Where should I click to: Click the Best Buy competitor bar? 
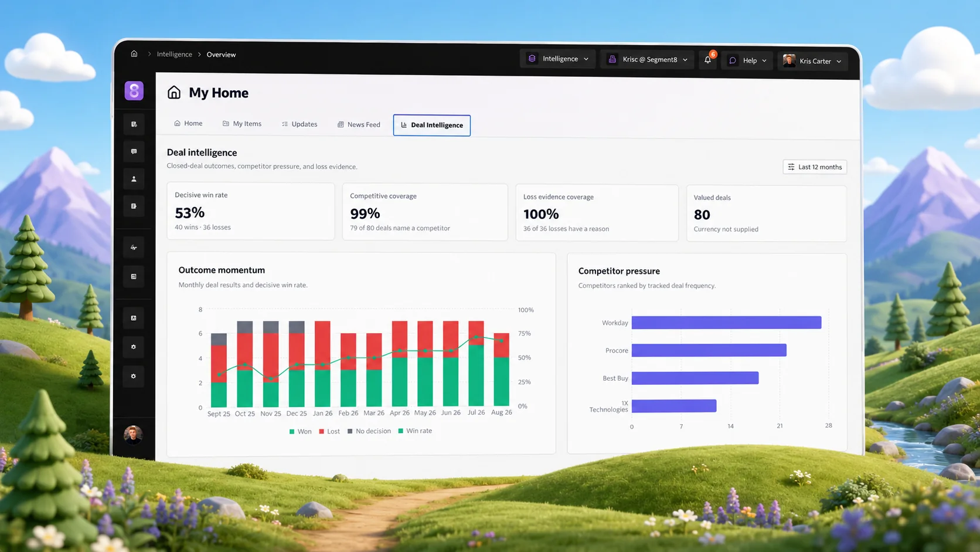click(x=695, y=378)
